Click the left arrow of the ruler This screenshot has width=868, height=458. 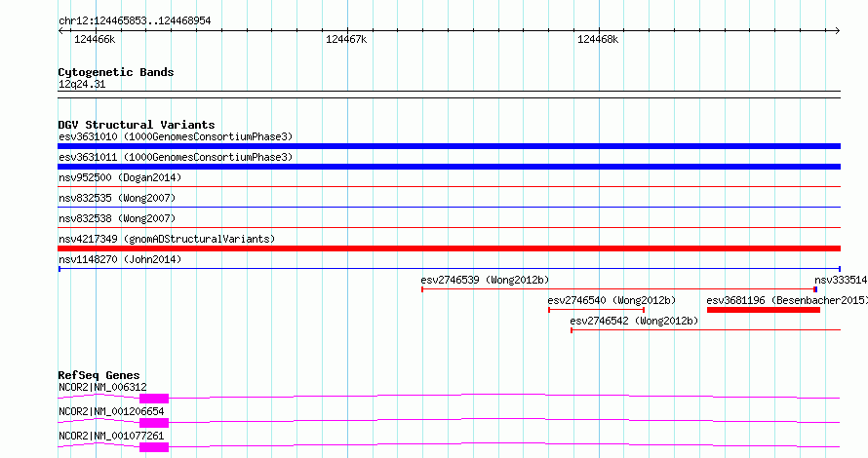(x=60, y=31)
